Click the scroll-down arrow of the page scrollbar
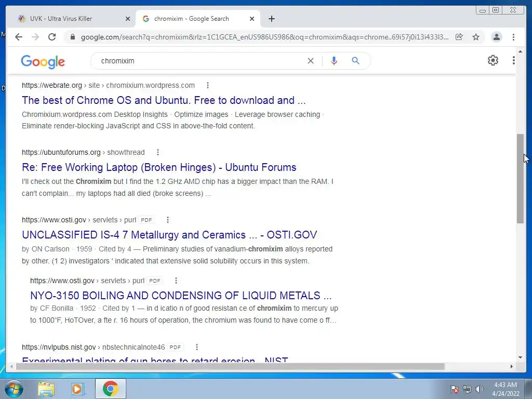Screen dimensions: 532x399 [x=521, y=357]
